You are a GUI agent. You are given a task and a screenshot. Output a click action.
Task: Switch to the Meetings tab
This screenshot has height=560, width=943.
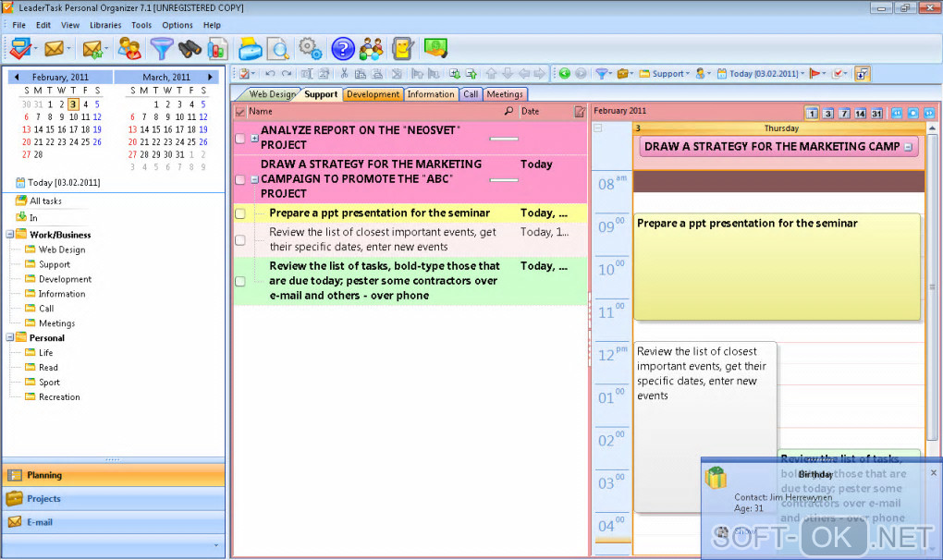pyautogui.click(x=505, y=94)
